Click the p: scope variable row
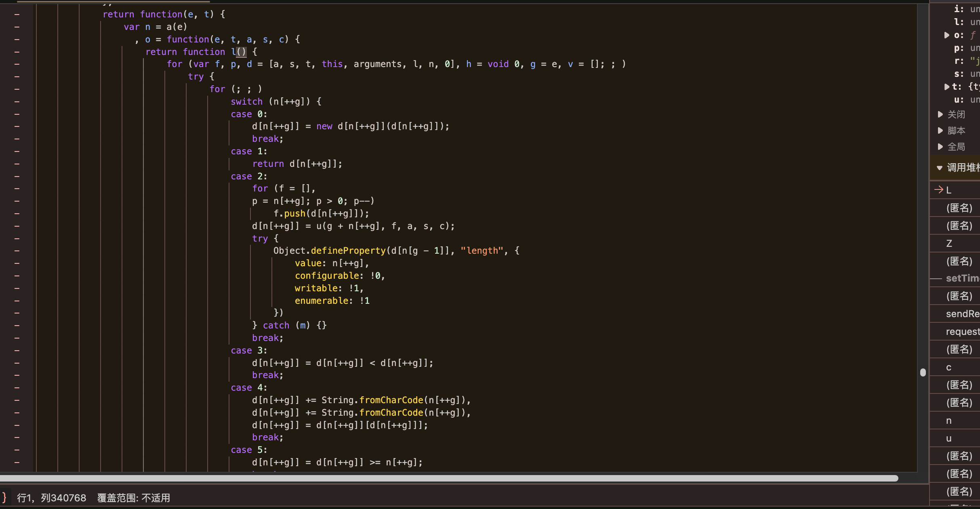This screenshot has width=980, height=509. point(966,48)
